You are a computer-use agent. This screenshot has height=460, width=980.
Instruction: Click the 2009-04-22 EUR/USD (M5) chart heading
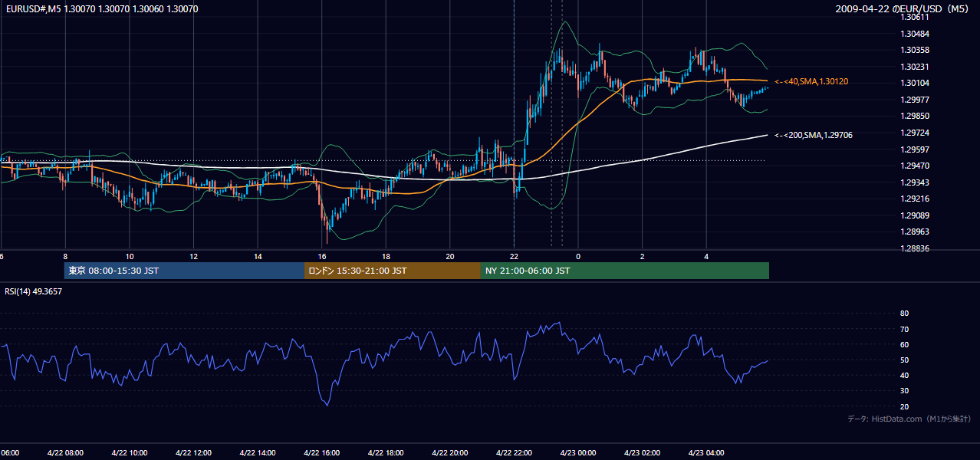(903, 9)
